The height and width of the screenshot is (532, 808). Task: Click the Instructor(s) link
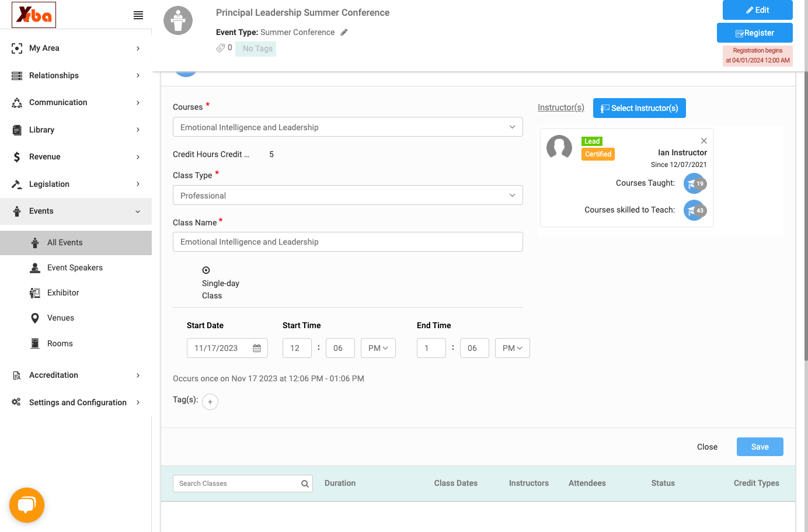pos(561,107)
